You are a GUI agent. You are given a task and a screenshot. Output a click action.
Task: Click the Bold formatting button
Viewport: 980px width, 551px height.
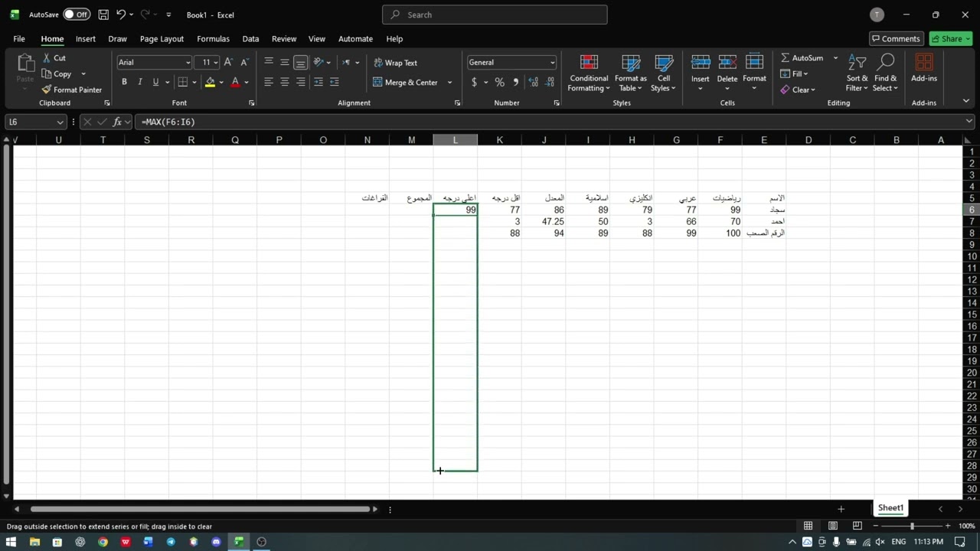pyautogui.click(x=124, y=82)
